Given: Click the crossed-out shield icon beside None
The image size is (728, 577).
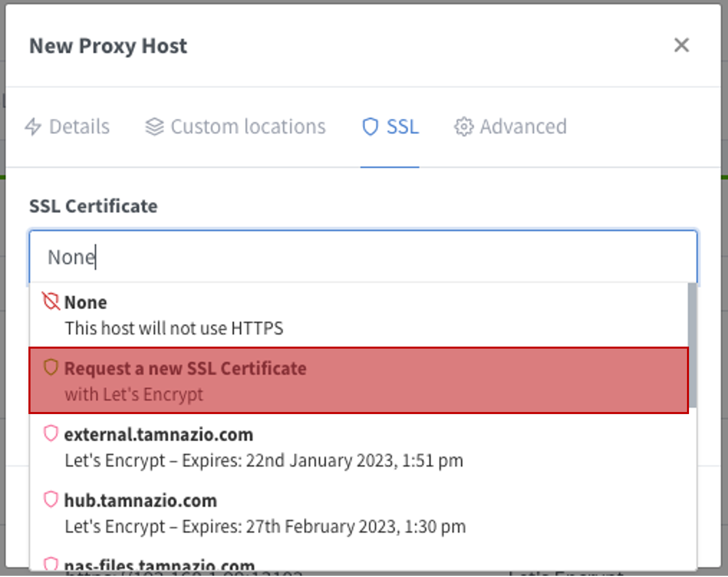Looking at the screenshot, I should (x=51, y=302).
